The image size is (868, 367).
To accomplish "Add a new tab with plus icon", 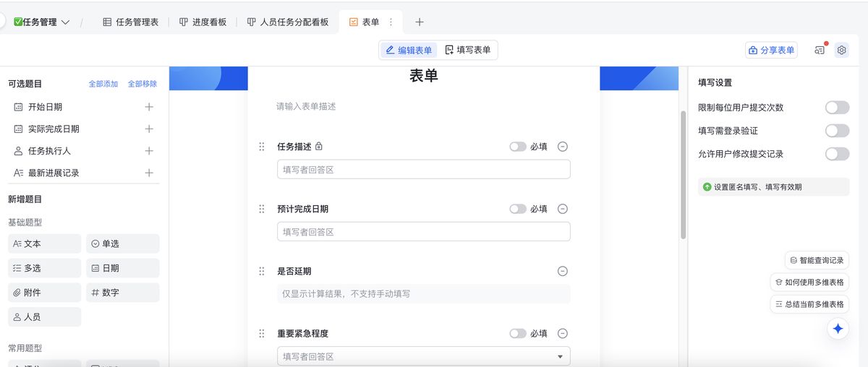I will pos(420,22).
